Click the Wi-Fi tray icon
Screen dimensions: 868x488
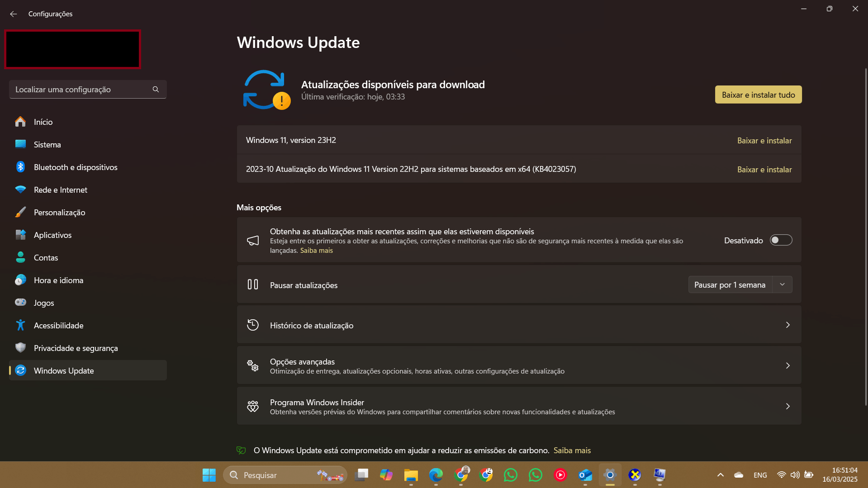[781, 475]
